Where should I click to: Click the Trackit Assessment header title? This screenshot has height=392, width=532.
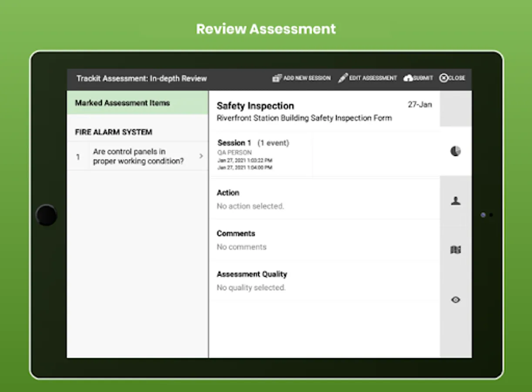click(141, 78)
